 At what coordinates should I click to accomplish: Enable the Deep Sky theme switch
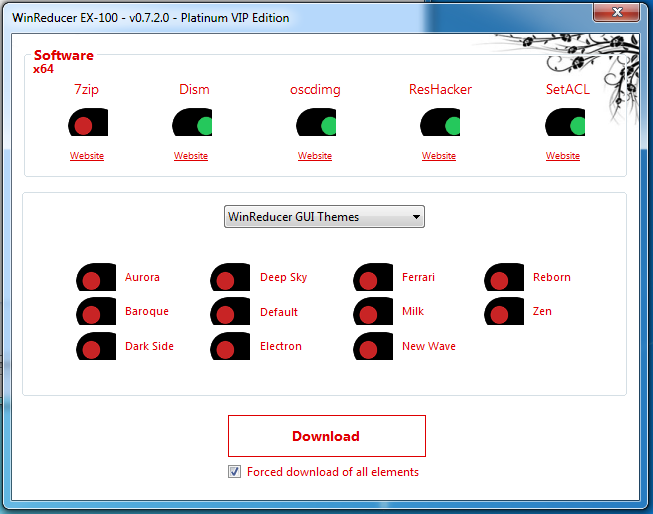(x=230, y=277)
